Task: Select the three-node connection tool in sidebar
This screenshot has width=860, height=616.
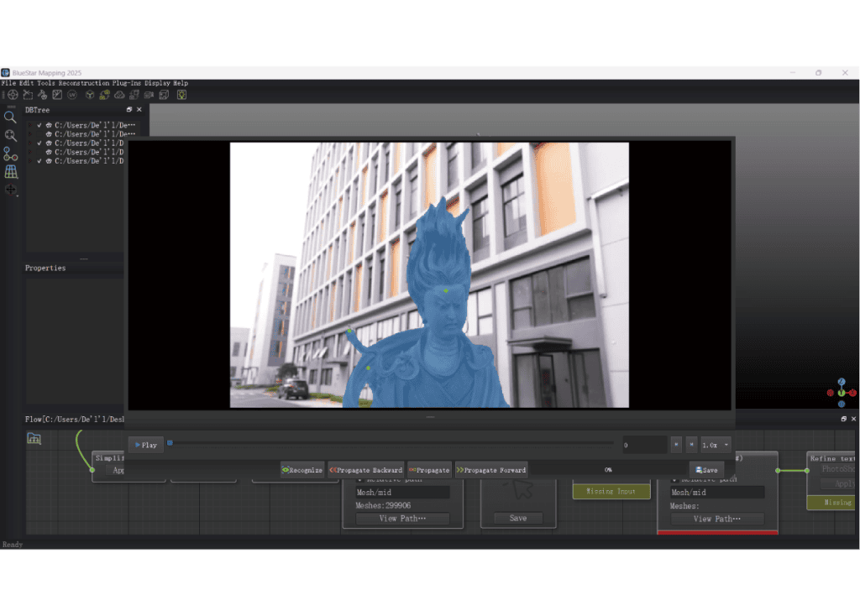Action: 10,154
